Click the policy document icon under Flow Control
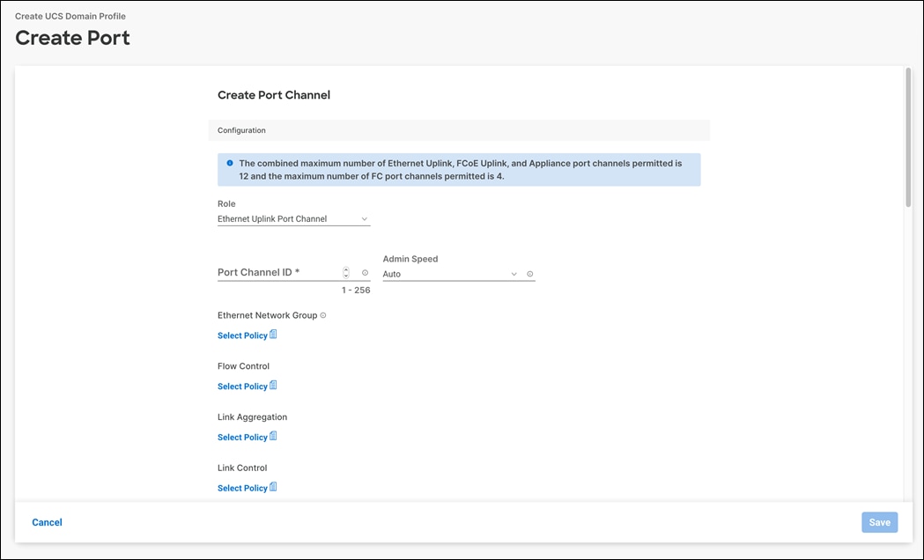The image size is (924, 560). (x=274, y=386)
